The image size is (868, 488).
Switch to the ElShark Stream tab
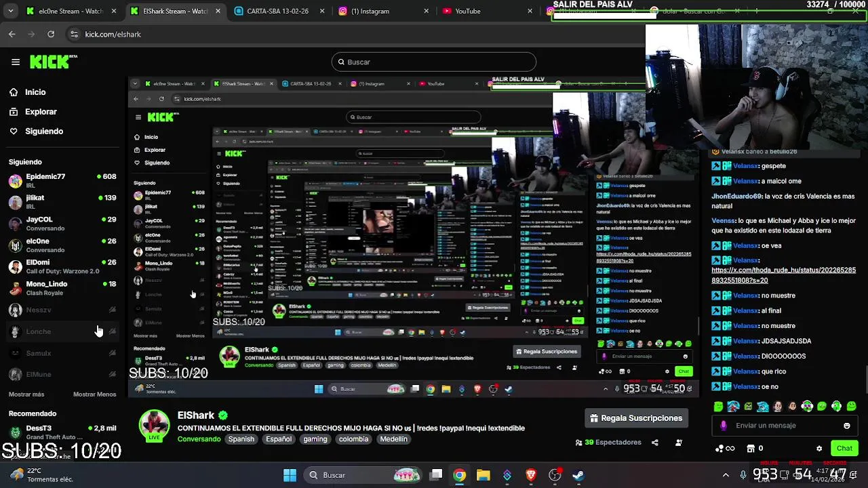[x=175, y=11]
